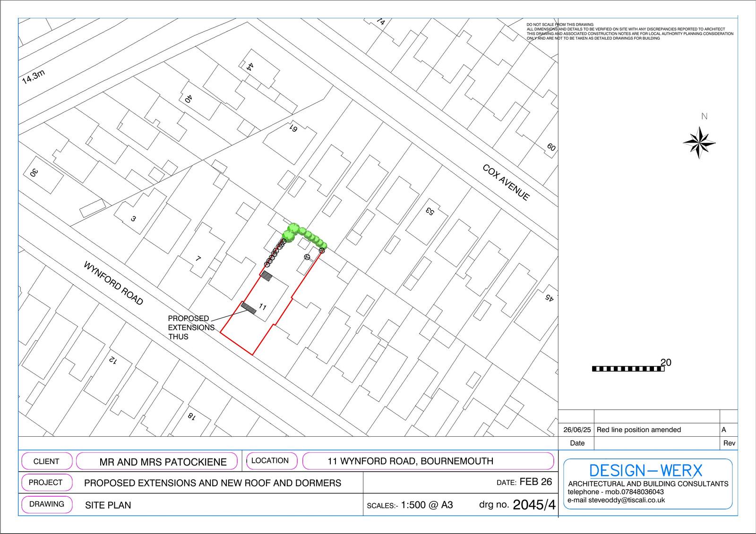Click the north compass star symbol
The width and height of the screenshot is (756, 534).
pyautogui.click(x=699, y=142)
